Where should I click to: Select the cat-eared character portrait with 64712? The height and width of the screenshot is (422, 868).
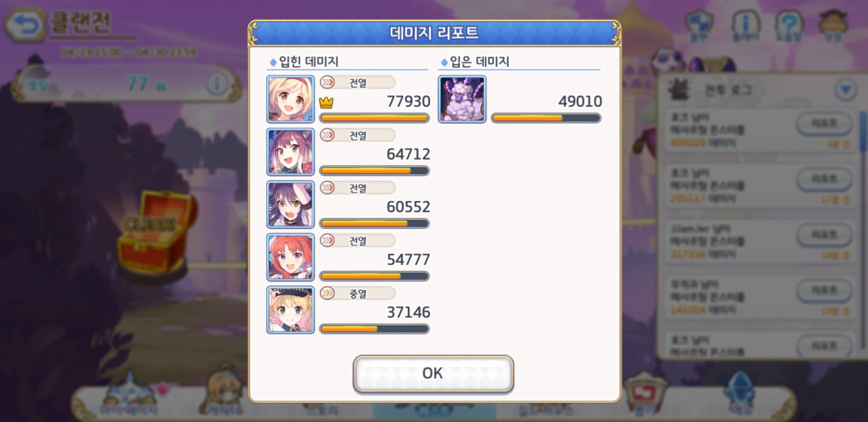(291, 152)
